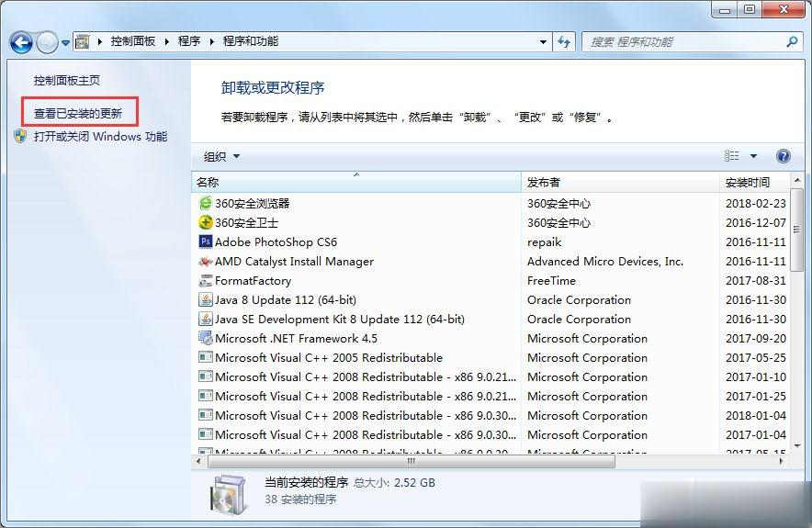Screen dimensions: 812x528
Task: Click install date 2017-08-31
Action: tap(756, 281)
